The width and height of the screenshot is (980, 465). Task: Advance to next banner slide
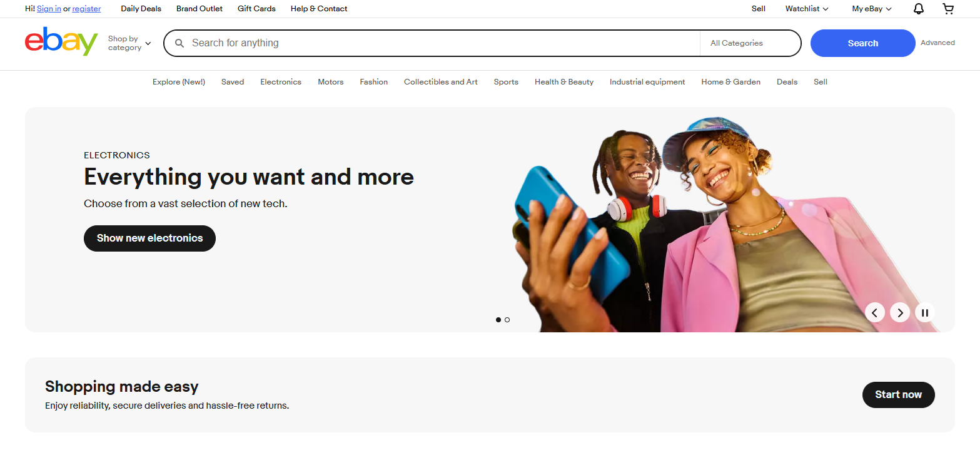(899, 312)
